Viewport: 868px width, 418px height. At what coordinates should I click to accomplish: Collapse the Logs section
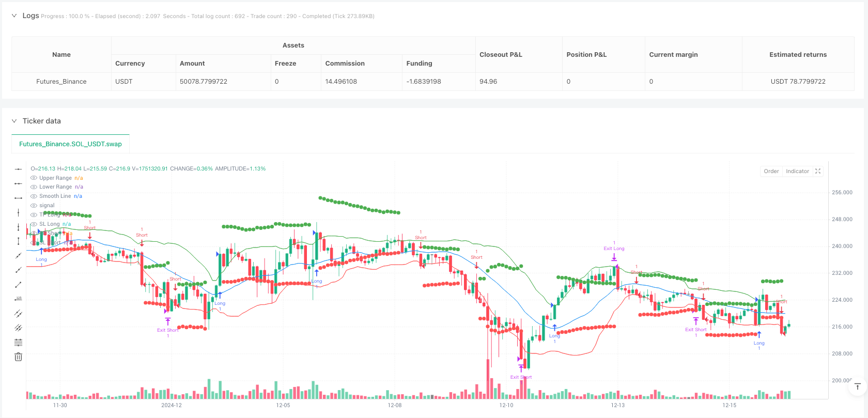(14, 16)
